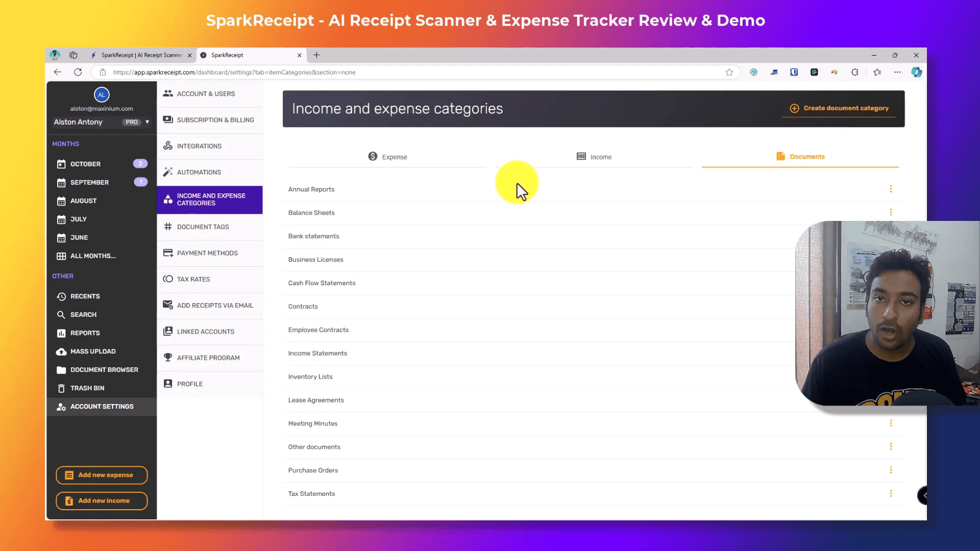Image resolution: width=980 pixels, height=551 pixels.
Task: Click the PRO plan badge
Action: tap(132, 122)
